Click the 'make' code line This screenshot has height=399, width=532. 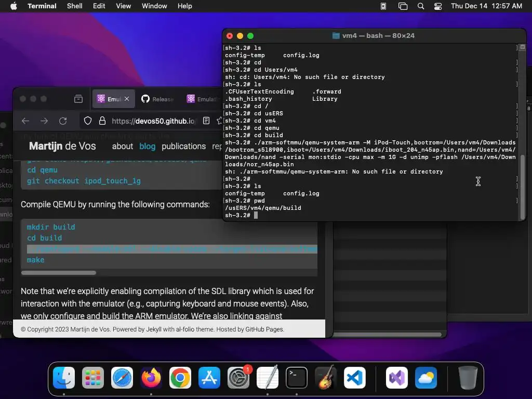36,260
